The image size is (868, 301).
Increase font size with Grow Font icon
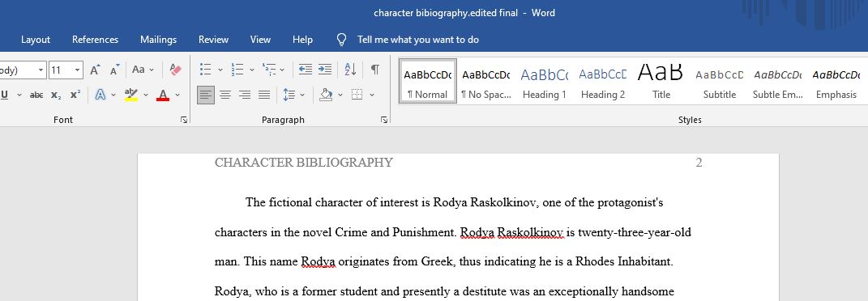click(95, 70)
